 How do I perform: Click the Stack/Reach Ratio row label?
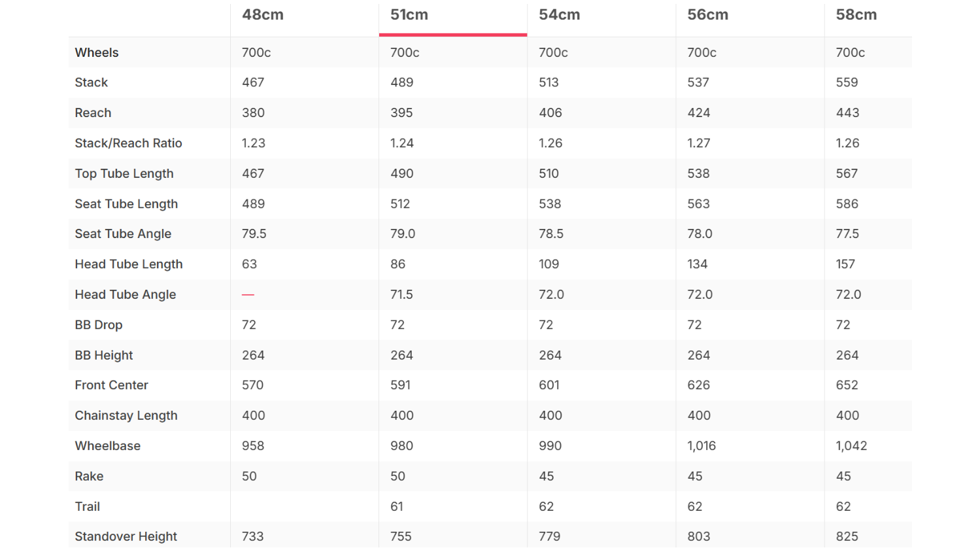click(x=128, y=143)
